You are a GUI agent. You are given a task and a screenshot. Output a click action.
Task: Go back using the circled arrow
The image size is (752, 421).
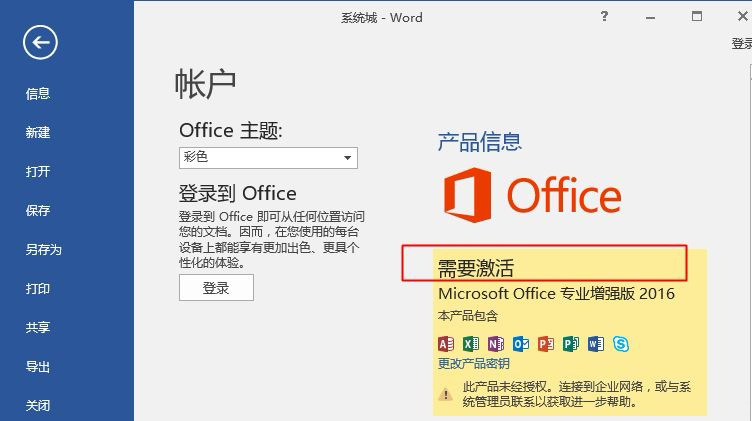tap(40, 42)
